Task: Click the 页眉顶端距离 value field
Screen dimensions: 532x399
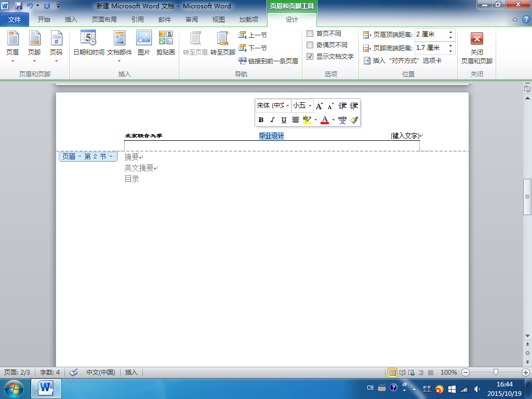Action: coord(431,34)
